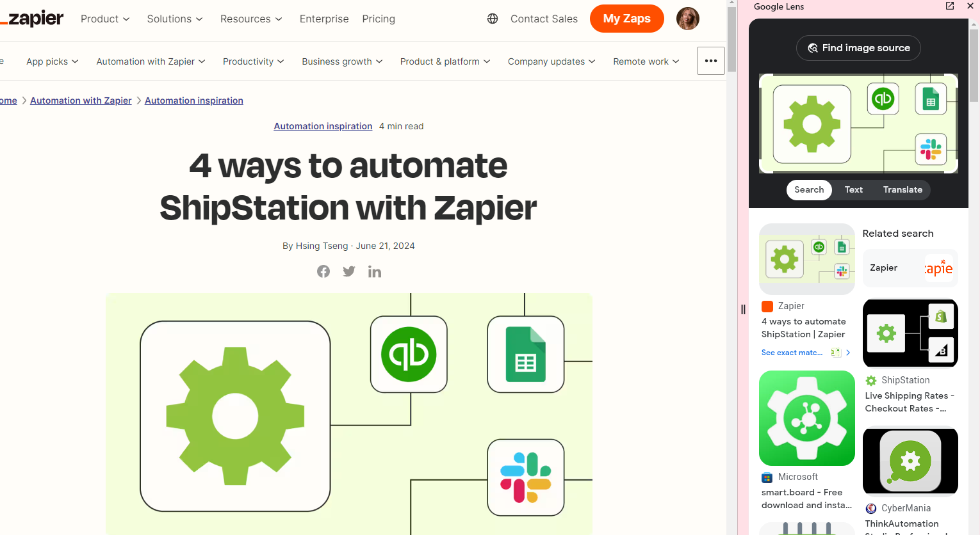
Task: Click the side panel resize handle
Action: pos(743,309)
